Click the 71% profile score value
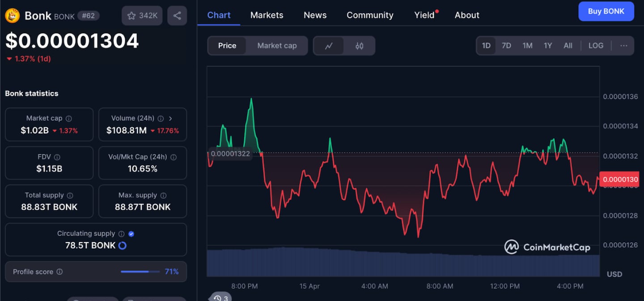644x301 pixels. [172, 272]
